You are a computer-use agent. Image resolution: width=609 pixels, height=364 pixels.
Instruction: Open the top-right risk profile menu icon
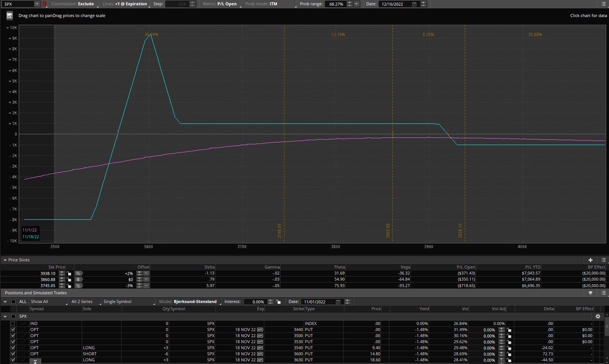pos(604,4)
